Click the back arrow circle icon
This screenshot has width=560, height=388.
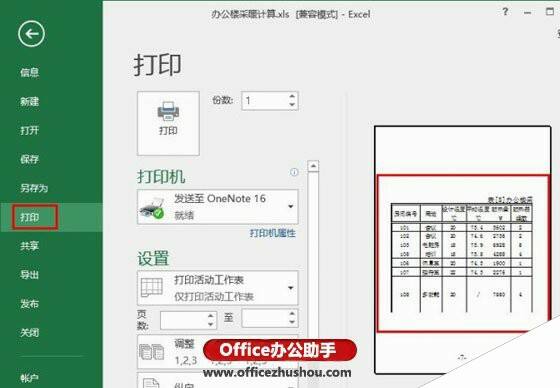[31, 34]
